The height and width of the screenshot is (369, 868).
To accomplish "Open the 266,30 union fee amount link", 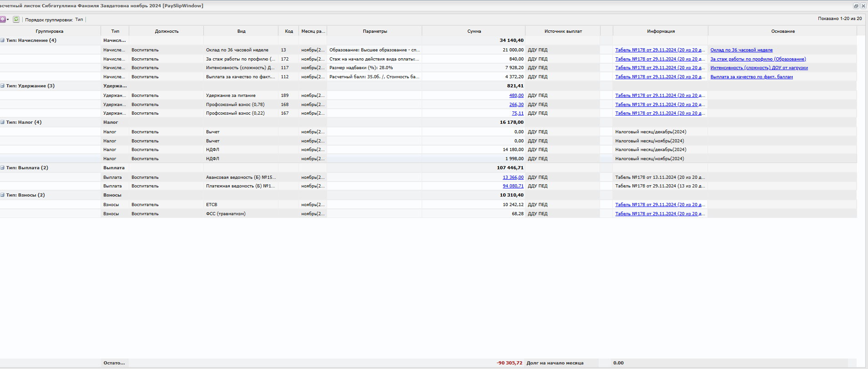I will tap(516, 105).
